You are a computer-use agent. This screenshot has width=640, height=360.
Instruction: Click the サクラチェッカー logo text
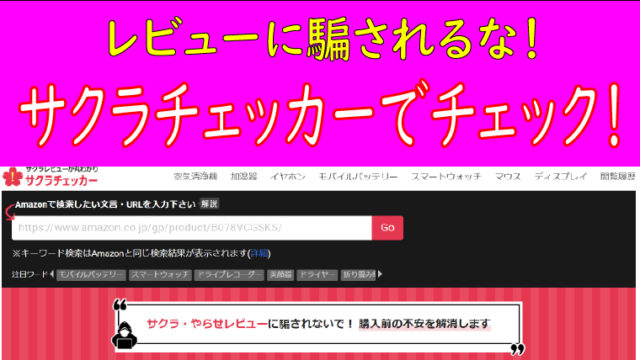coord(62,180)
